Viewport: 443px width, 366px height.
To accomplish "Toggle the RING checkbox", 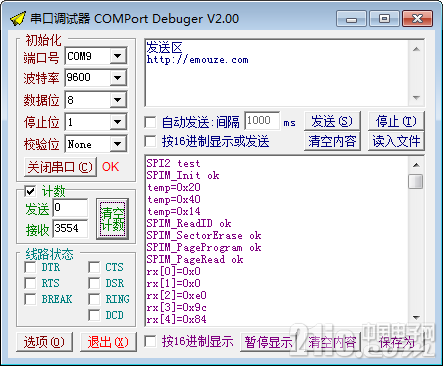I will coord(94,299).
